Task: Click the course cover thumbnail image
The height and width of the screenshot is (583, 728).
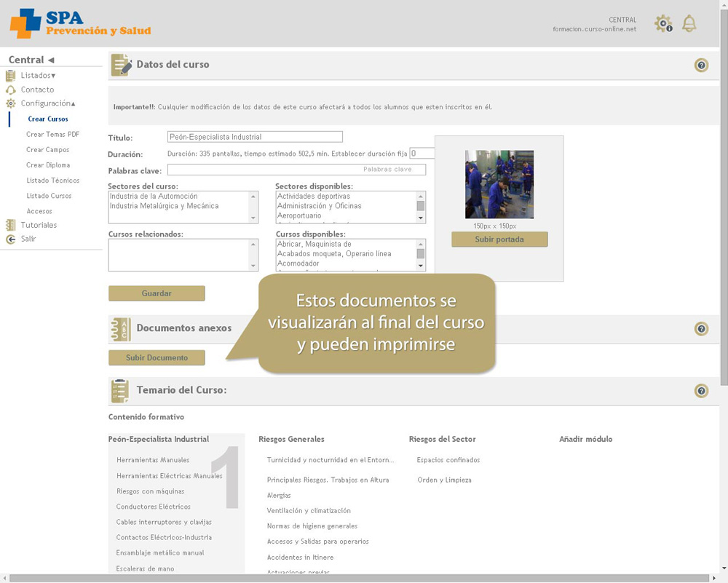Action: [x=499, y=184]
